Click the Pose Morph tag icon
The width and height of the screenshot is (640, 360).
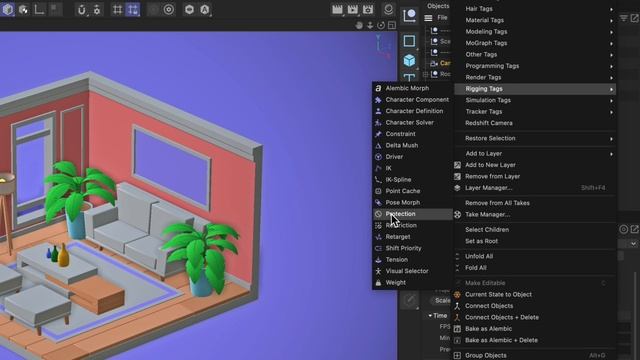pos(378,202)
